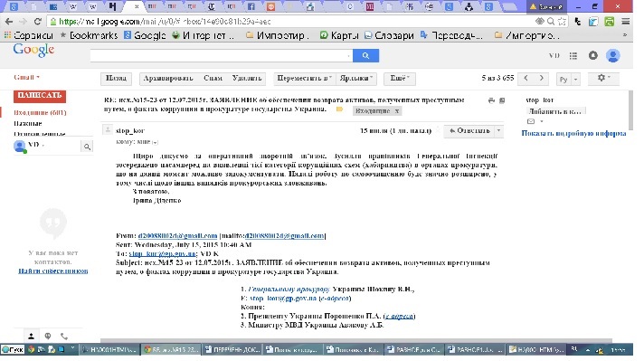Go back with the browser back arrow

coord(9,22)
